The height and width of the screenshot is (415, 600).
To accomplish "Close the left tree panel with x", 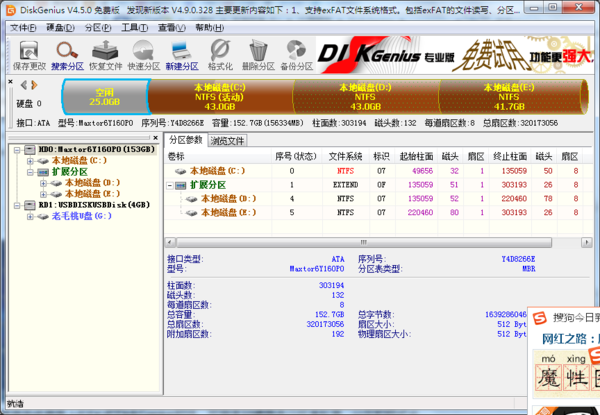I will coord(155,138).
